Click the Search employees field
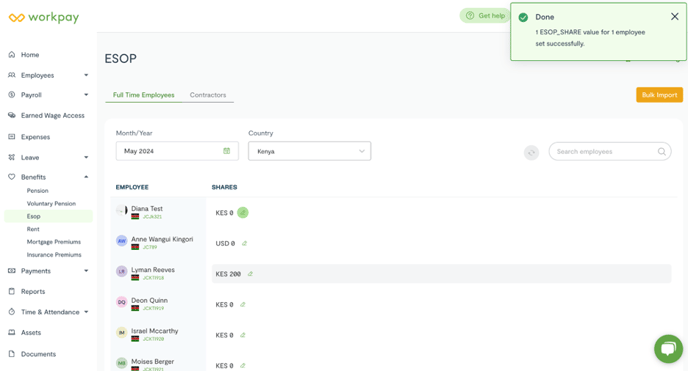Screen dimensions: 688x371 click(610, 151)
